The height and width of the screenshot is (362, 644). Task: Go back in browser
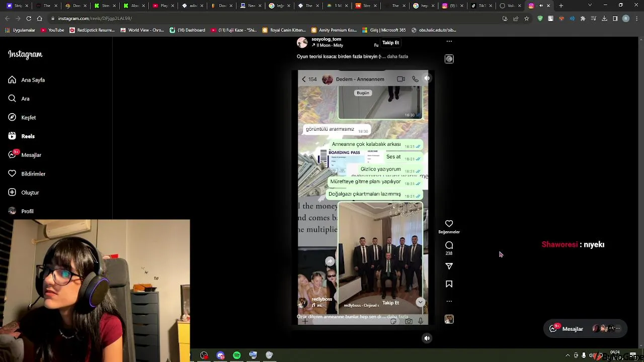[7, 19]
